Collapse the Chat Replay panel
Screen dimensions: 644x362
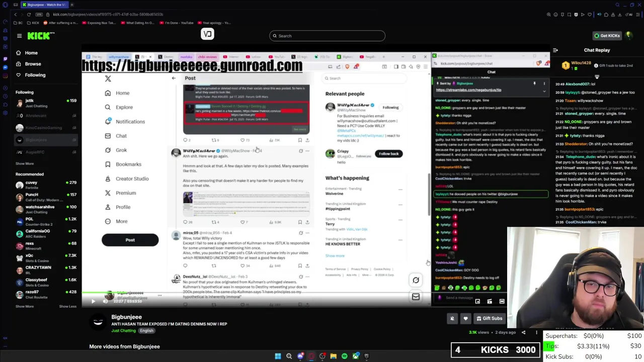tap(555, 50)
